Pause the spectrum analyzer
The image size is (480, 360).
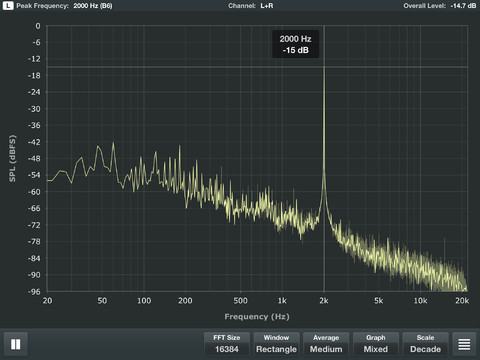coord(16,344)
